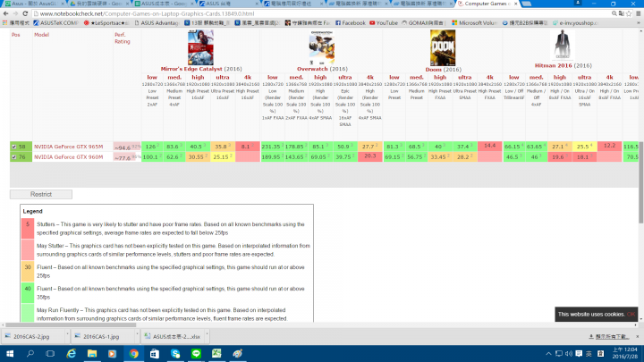Open the downloaded ASUS xlsx file
644x362 pixels.
(x=173, y=337)
